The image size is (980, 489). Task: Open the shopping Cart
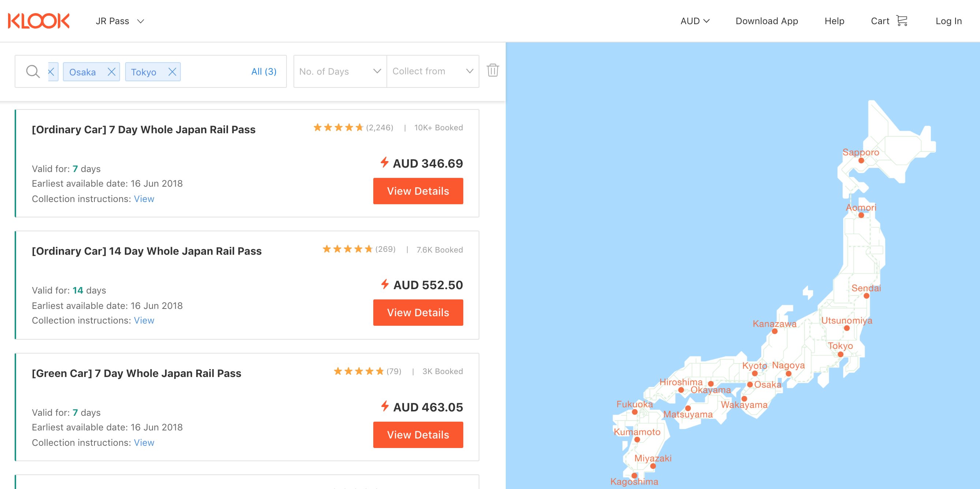[x=889, y=21]
